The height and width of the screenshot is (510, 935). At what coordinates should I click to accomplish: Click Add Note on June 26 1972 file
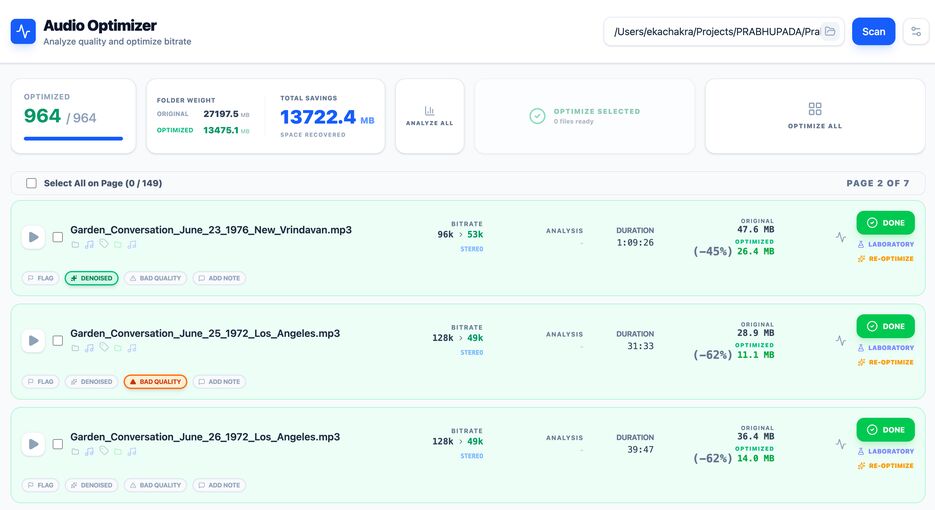pyautogui.click(x=219, y=485)
